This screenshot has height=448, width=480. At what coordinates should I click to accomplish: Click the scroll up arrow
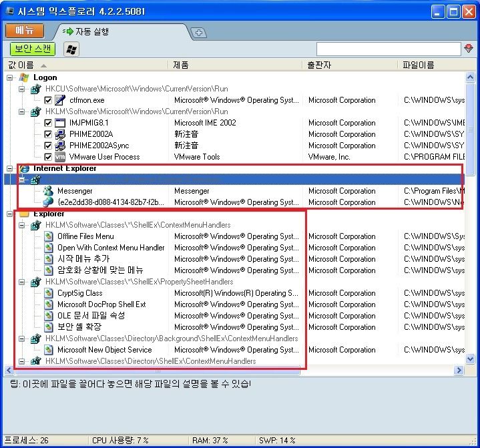pyautogui.click(x=470, y=77)
